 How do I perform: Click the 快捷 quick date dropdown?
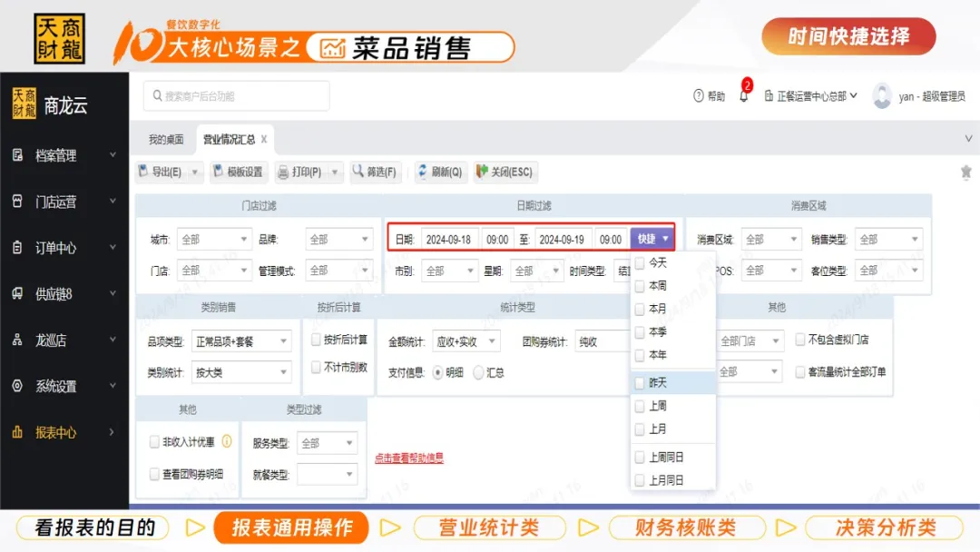pos(652,239)
